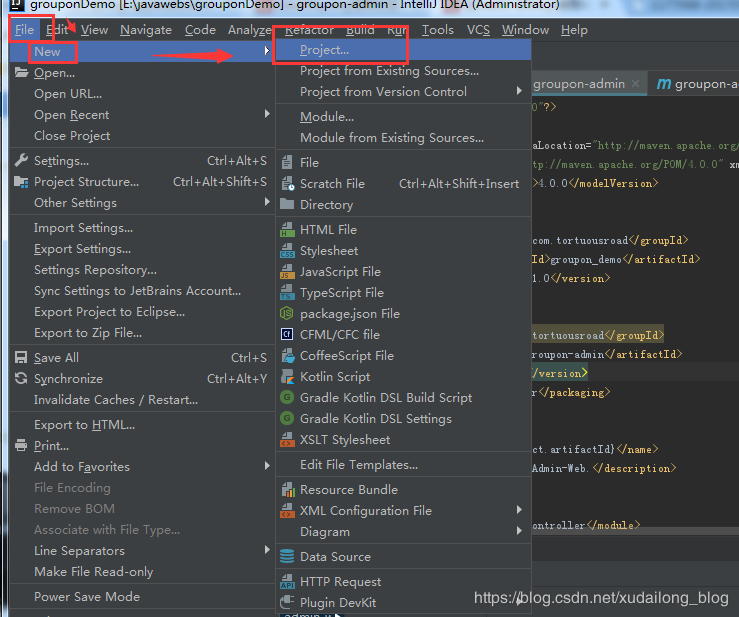The width and height of the screenshot is (739, 617).
Task: Click the Resource Bundle icon
Action: [287, 490]
